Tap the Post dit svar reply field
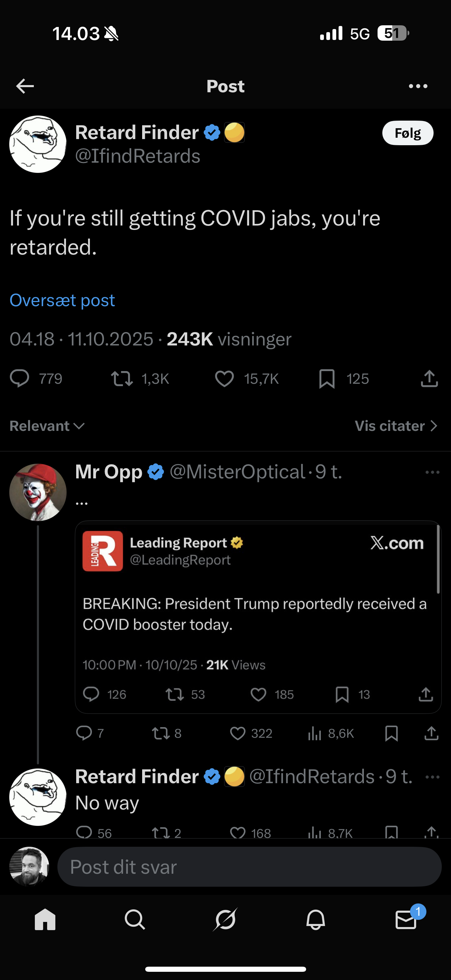 [x=249, y=867]
